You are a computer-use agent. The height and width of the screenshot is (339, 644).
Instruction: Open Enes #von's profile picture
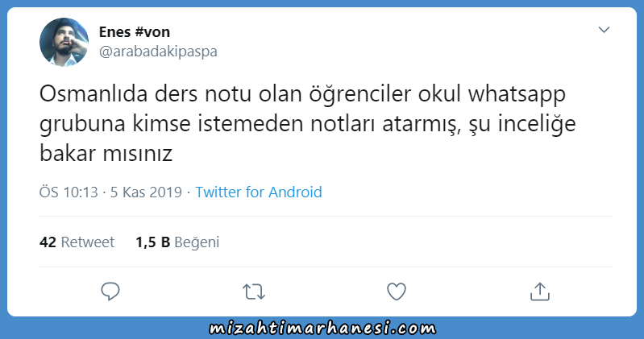coord(64,42)
